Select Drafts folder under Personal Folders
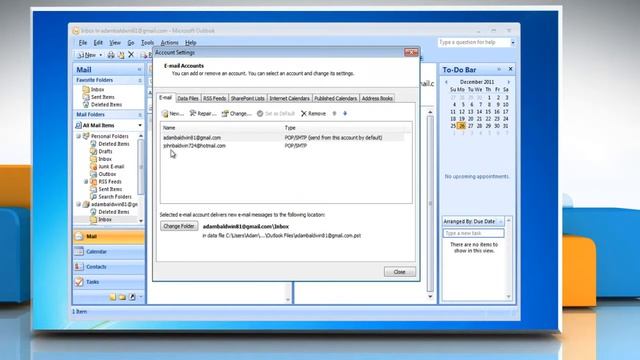 [x=101, y=151]
